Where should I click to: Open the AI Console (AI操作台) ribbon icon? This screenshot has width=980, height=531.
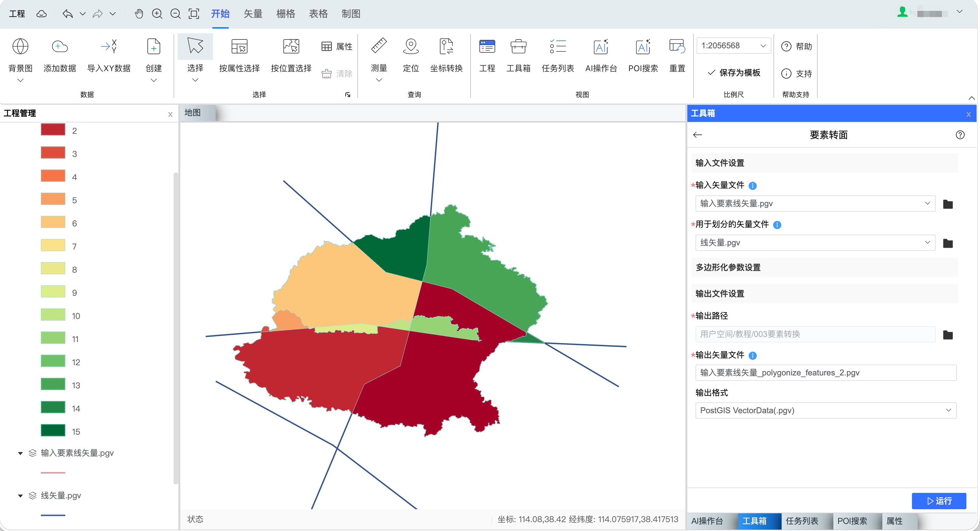pos(601,47)
